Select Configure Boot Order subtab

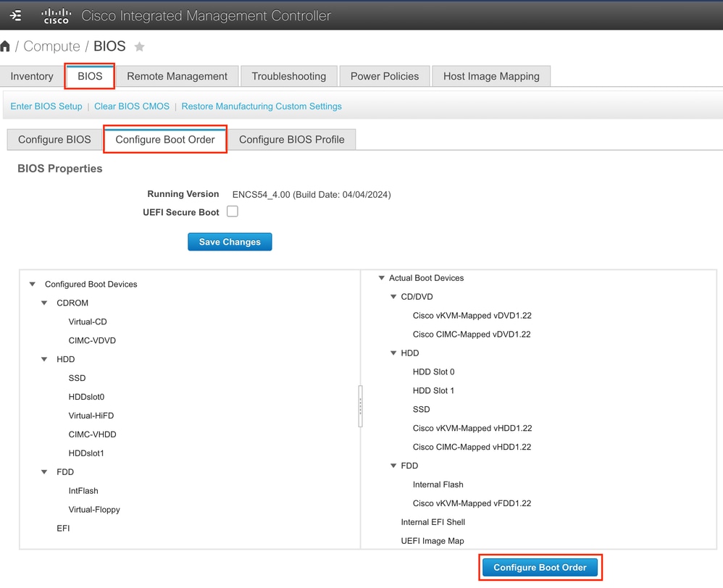pyautogui.click(x=165, y=140)
